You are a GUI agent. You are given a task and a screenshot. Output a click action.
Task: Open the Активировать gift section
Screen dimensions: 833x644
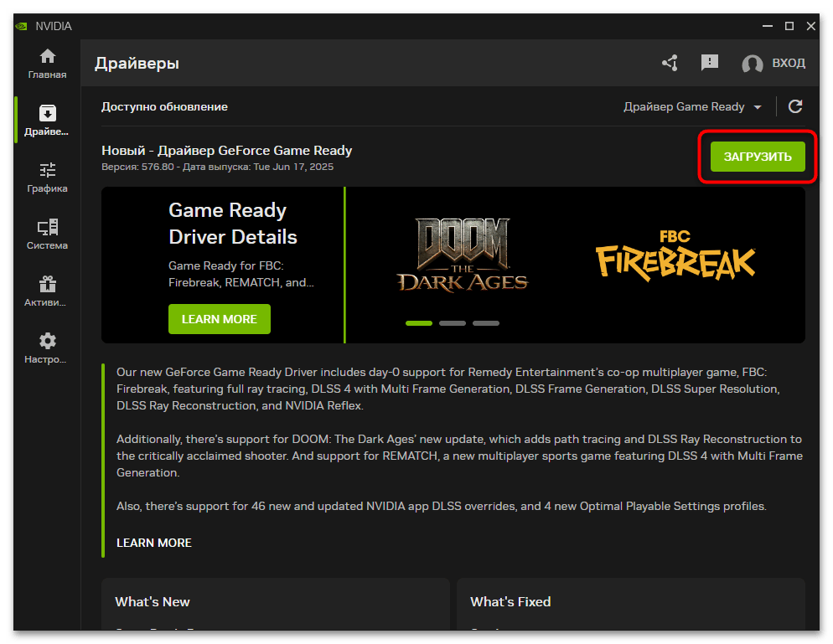point(47,291)
